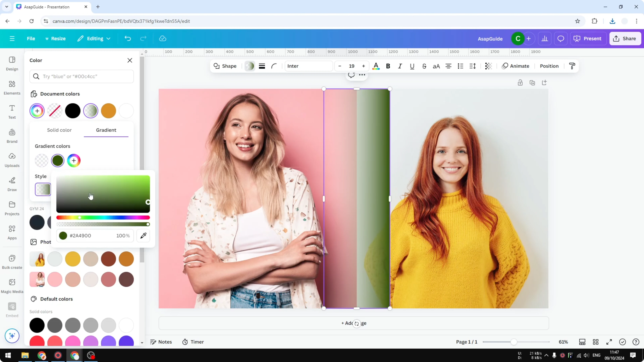Decrease font size with minus
The width and height of the screenshot is (644, 362).
tap(340, 66)
